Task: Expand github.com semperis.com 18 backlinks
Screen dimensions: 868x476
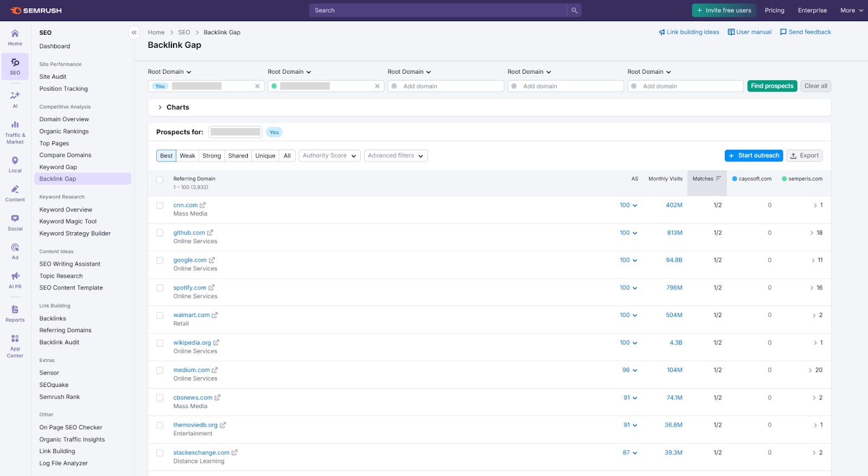Action: [816, 233]
